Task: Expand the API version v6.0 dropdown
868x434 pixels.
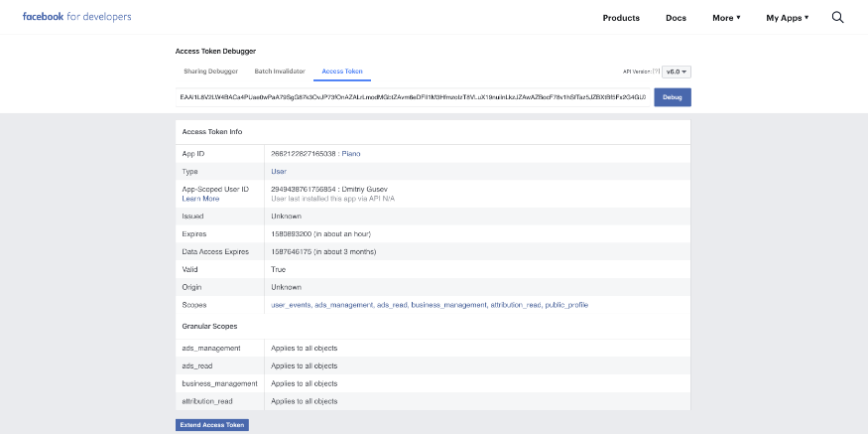Action: 677,72
